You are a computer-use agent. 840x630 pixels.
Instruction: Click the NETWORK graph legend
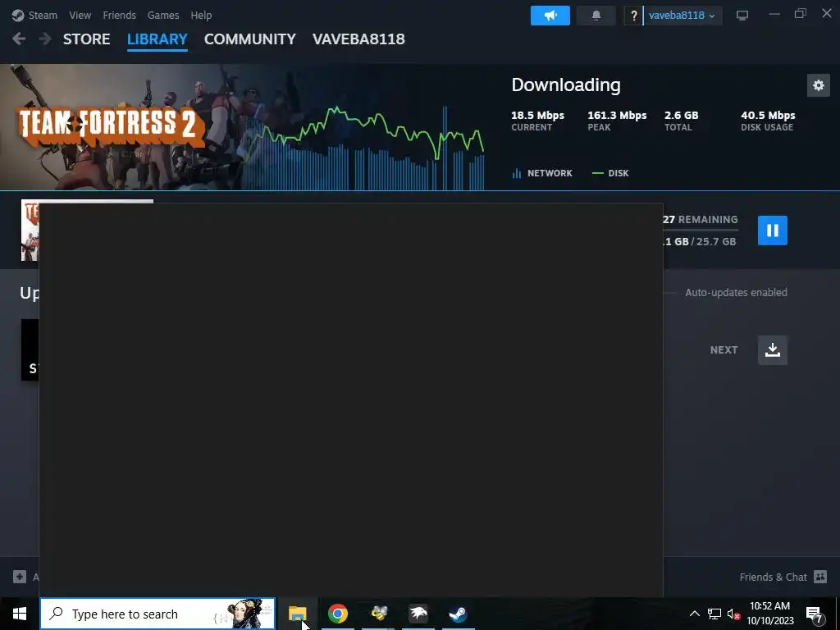coord(542,173)
